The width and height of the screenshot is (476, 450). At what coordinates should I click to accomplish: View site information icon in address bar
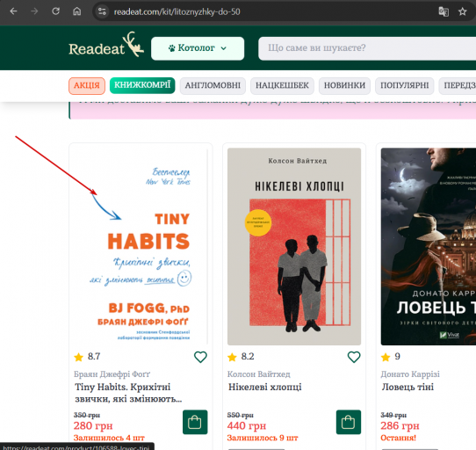click(102, 11)
